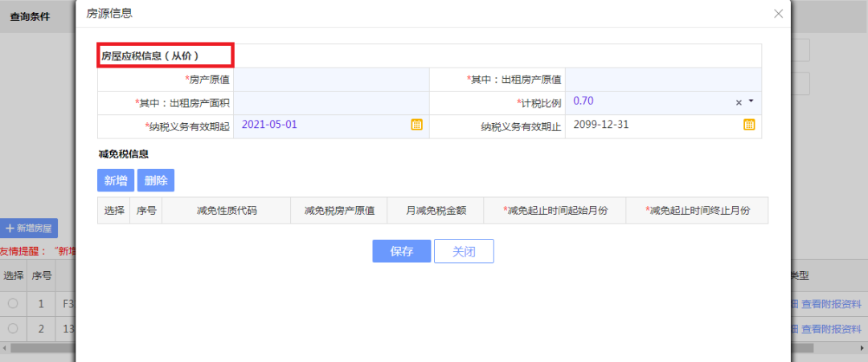Click the 减免税房产原值 column header

coord(339,211)
